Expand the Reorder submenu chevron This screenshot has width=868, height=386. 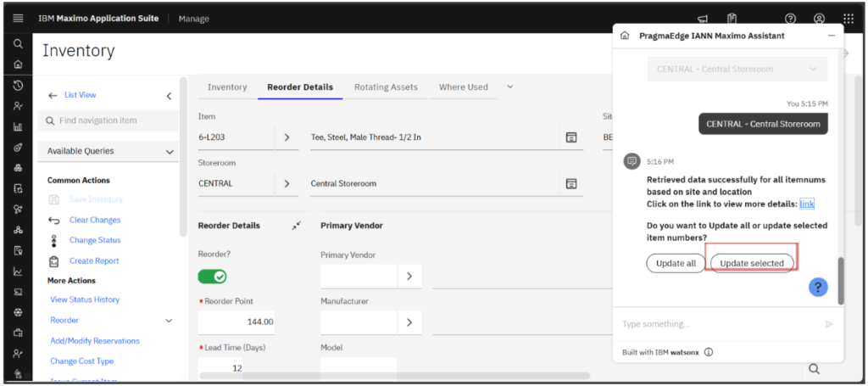pyautogui.click(x=169, y=321)
